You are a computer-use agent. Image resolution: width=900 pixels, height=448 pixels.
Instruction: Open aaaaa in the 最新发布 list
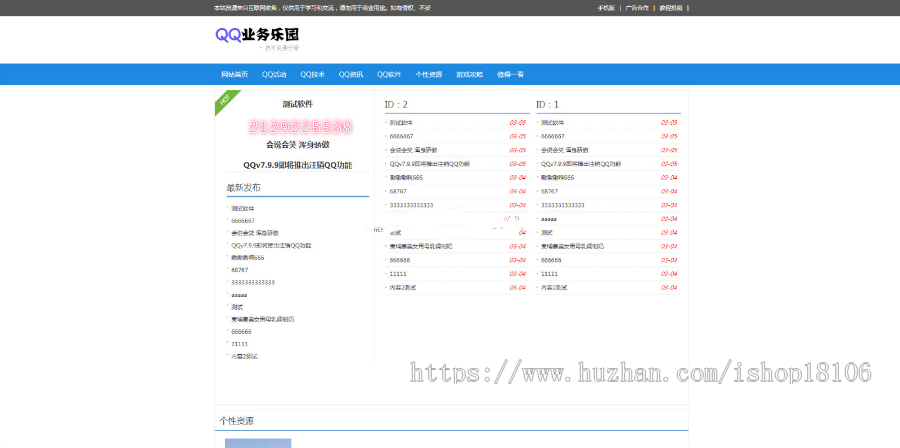239,295
